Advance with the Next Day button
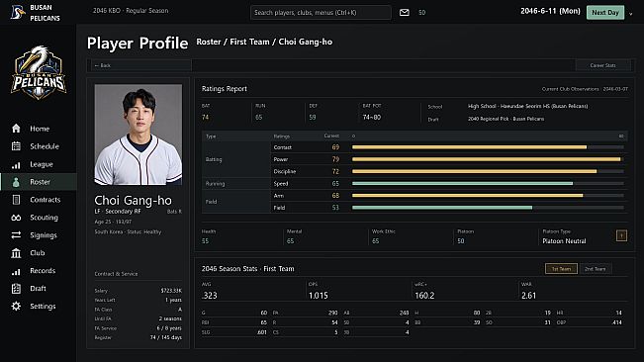Image resolution: width=644 pixels, height=362 pixels. pos(605,12)
